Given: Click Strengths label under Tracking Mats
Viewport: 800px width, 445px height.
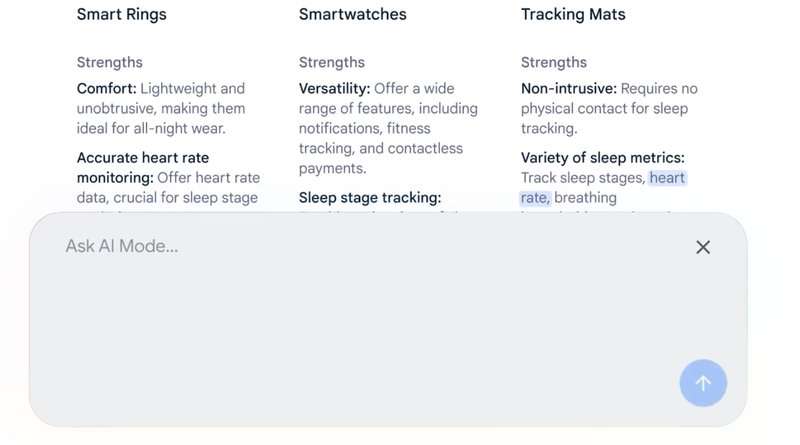Looking at the screenshot, I should [x=554, y=62].
